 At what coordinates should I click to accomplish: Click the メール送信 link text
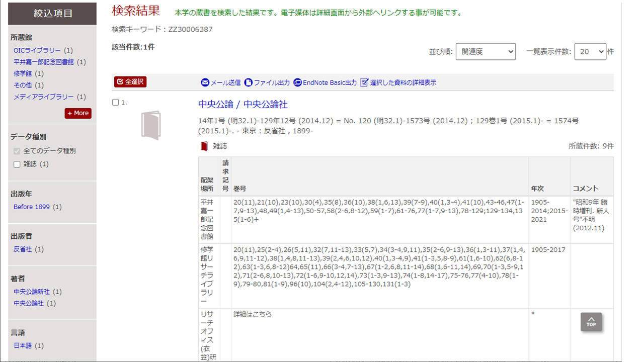[x=225, y=83]
